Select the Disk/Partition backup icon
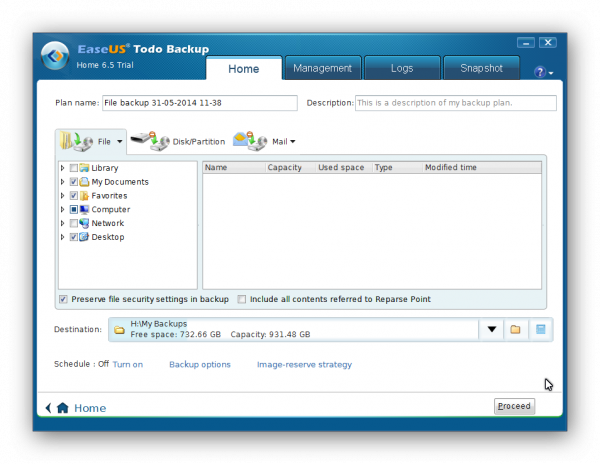This screenshot has height=464, width=600. pyautogui.click(x=150, y=141)
